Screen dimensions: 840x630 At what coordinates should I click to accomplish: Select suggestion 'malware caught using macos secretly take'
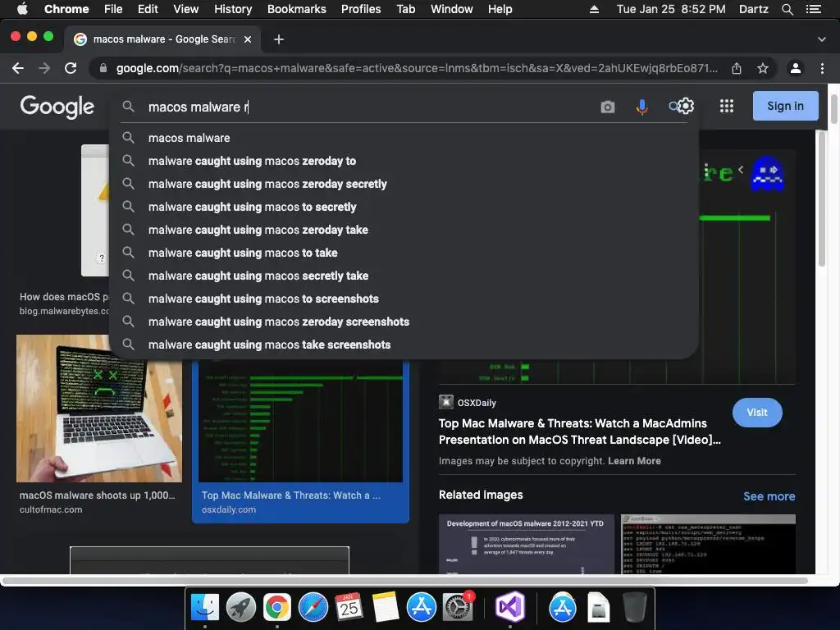coord(404,276)
